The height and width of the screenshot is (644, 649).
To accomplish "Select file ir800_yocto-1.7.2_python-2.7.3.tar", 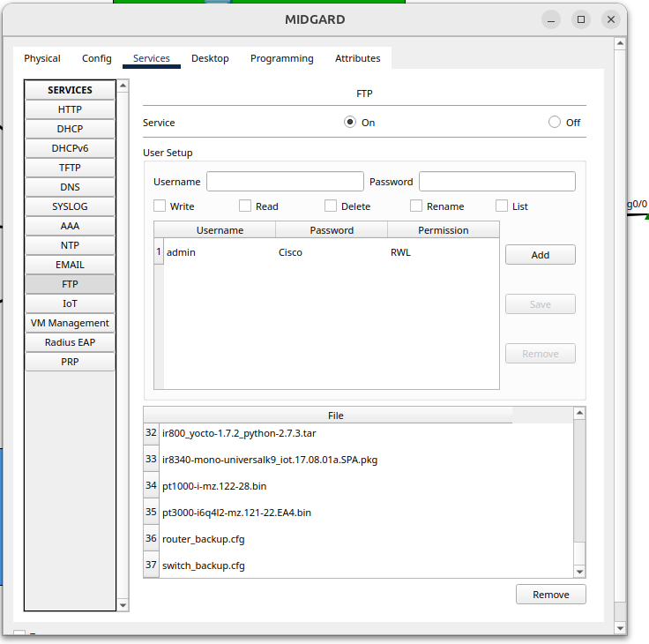I will pyautogui.click(x=336, y=433).
